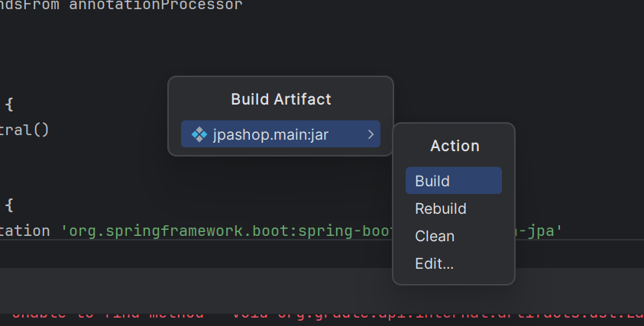Open the Edit... artifact option
644x326 pixels.
pos(435,263)
